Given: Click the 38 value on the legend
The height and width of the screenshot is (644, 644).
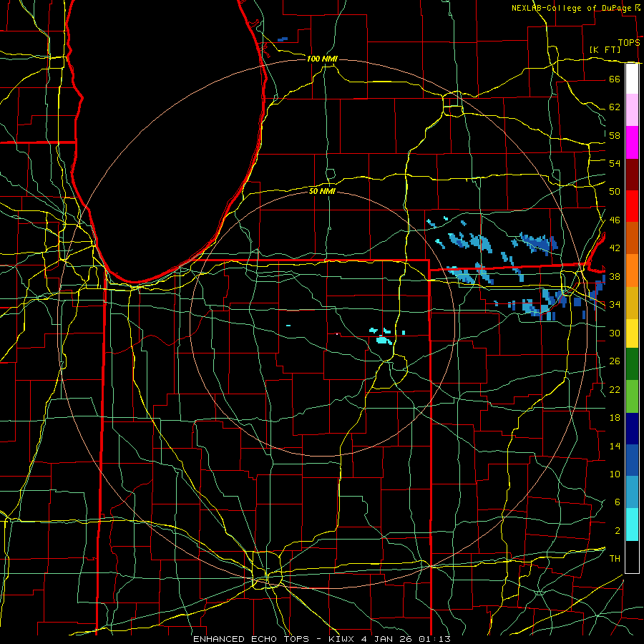Looking at the screenshot, I should 615,276.
